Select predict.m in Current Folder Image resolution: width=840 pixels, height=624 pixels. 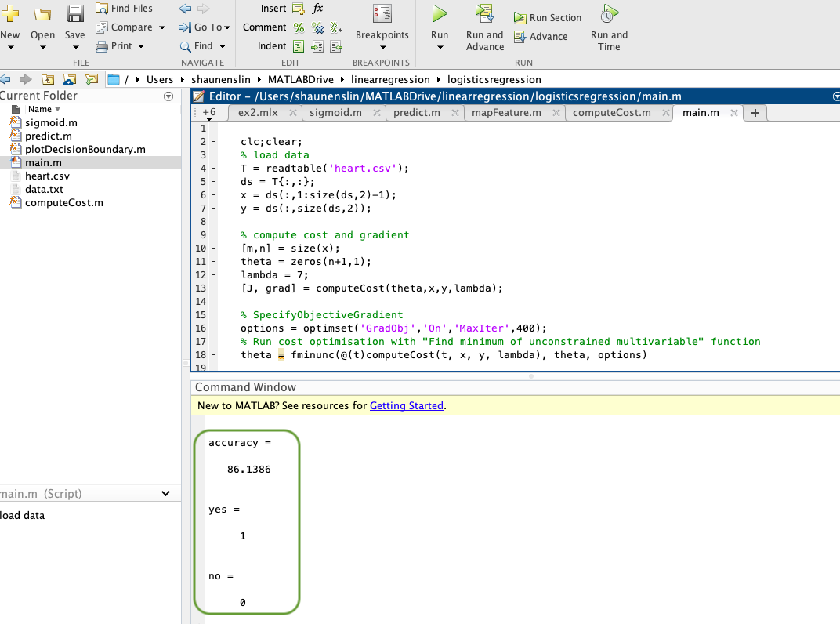[x=49, y=136]
